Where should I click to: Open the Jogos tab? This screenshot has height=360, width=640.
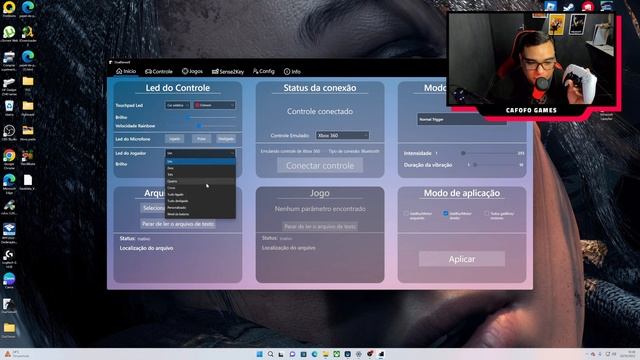[192, 71]
